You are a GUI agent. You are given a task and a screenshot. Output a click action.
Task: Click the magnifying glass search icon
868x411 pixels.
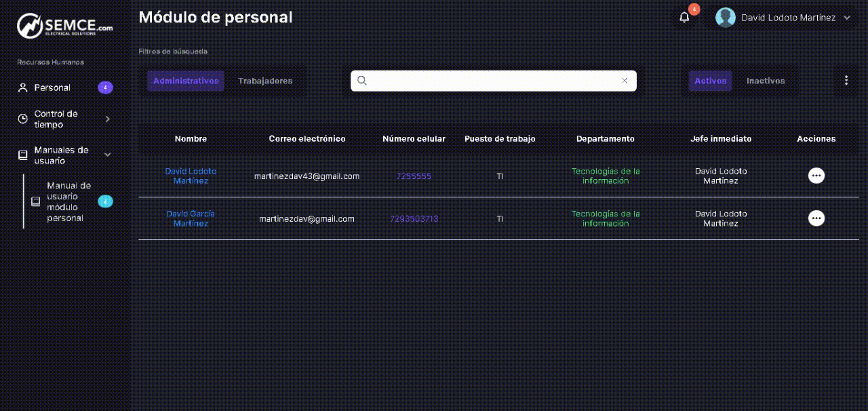coord(362,81)
